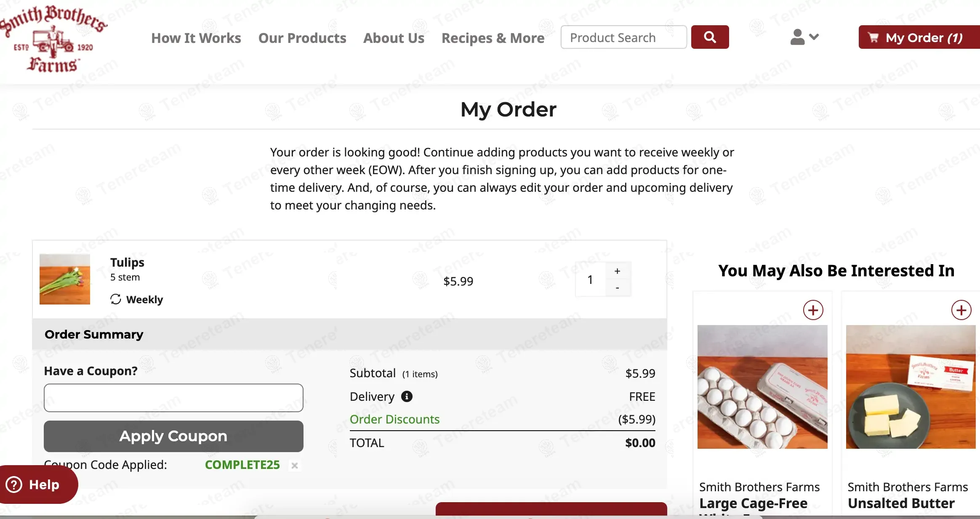The image size is (980, 519).
Task: Open the My Order cart button
Action: (919, 37)
